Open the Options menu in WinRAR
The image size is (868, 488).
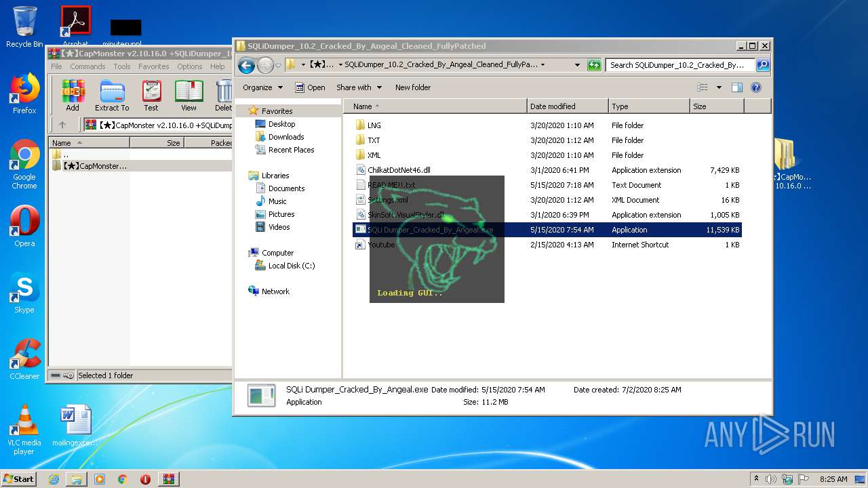pyautogui.click(x=190, y=66)
